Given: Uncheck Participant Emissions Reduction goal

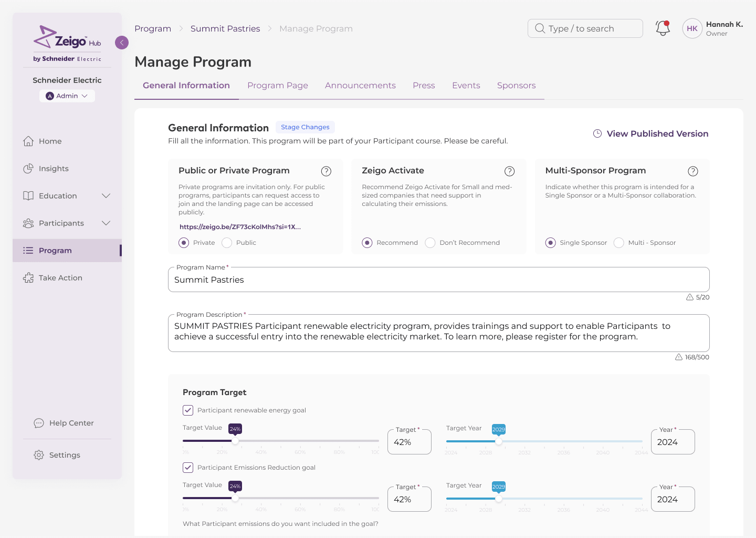Looking at the screenshot, I should [188, 468].
